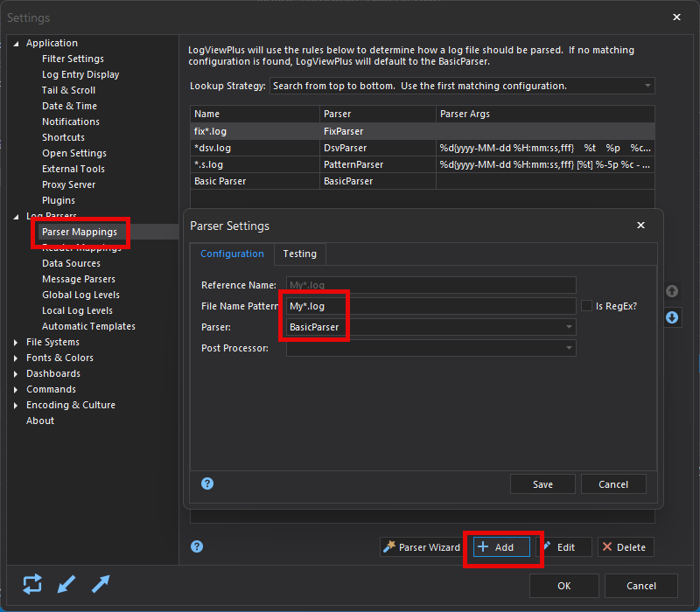Viewport: 700px width, 612px height.
Task: Confirm Settings with OK
Action: pyautogui.click(x=563, y=586)
